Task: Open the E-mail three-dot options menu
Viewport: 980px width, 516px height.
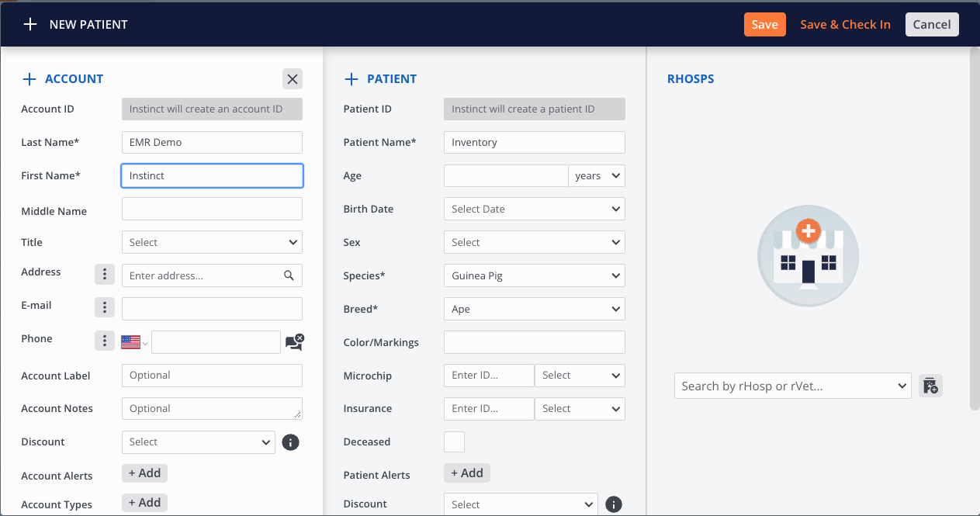Action: pos(104,307)
